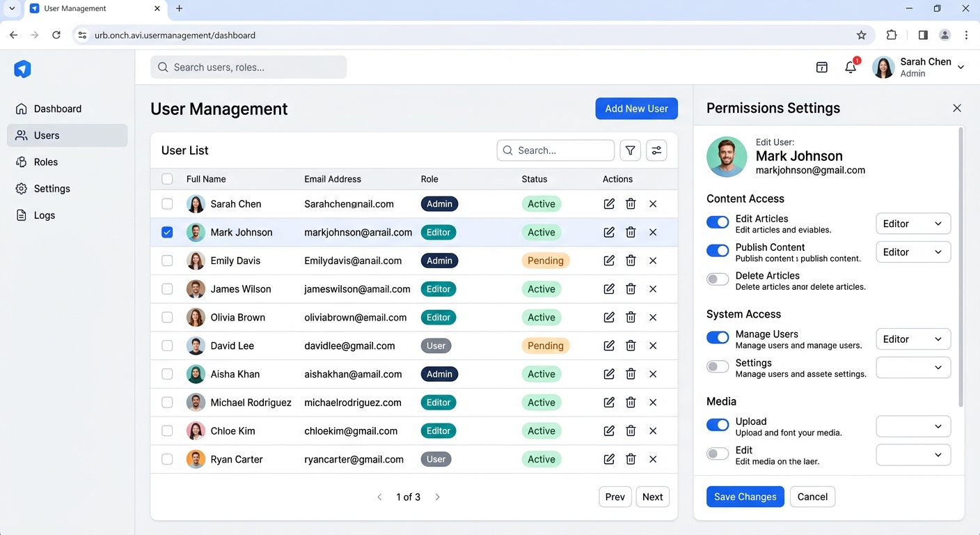
Task: Open the Manage Users role dropdown
Action: (912, 339)
